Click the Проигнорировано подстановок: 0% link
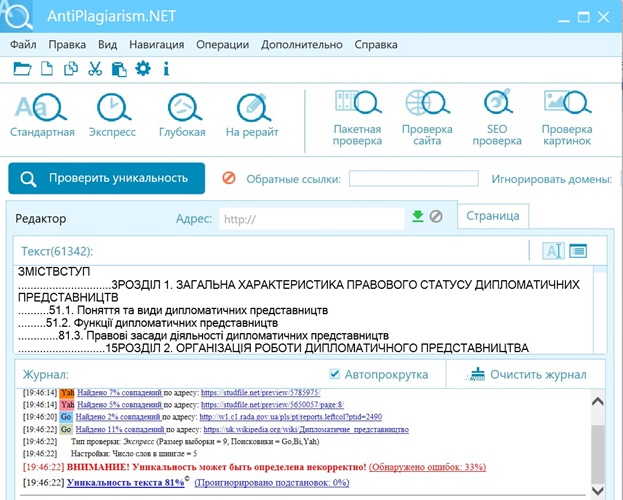Viewport: 623px width, 500px height. click(272, 483)
